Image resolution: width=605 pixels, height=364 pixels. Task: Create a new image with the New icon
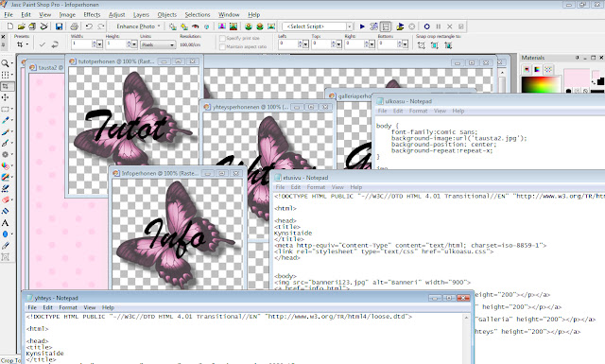tap(10, 26)
